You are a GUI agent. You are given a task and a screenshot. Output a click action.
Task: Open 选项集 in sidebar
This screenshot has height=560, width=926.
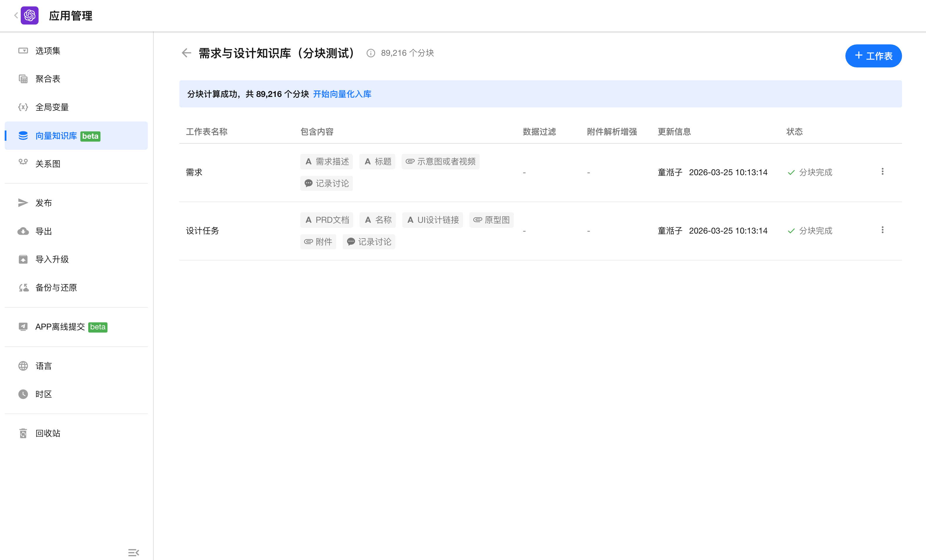coord(48,51)
